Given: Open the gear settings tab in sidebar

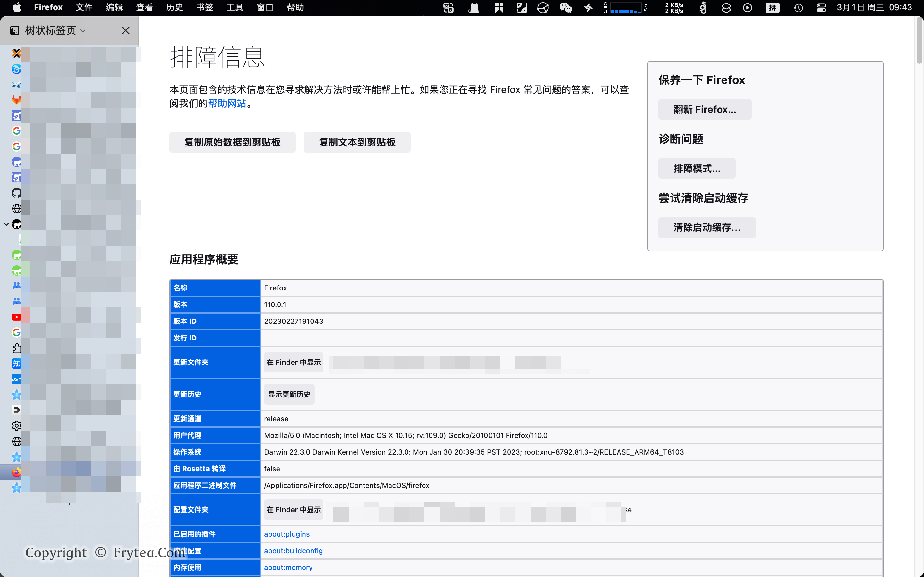Looking at the screenshot, I should 16,425.
